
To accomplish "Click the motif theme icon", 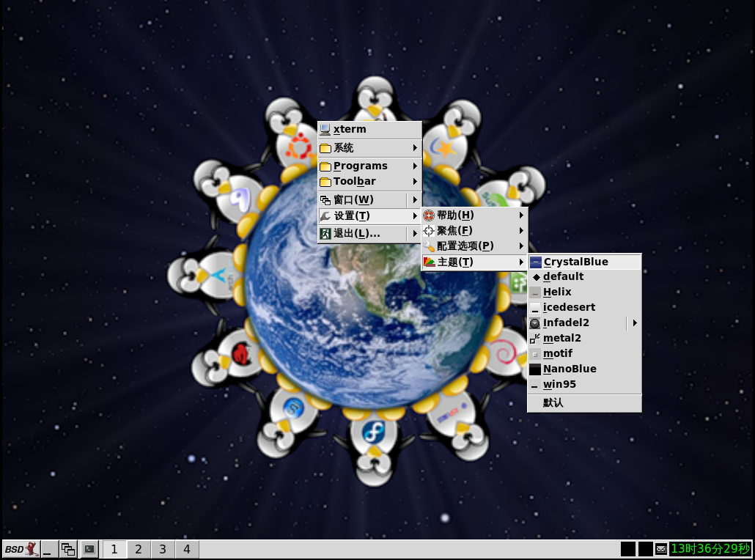I will [535, 354].
